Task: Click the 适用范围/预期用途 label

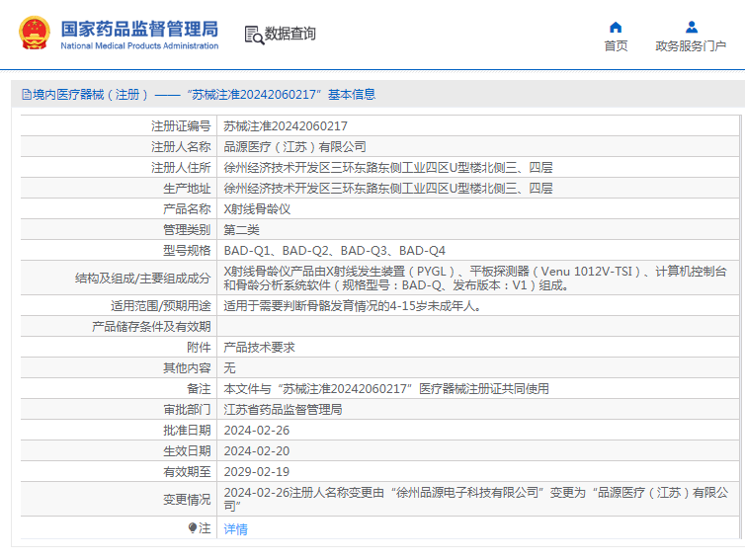Action: [161, 306]
